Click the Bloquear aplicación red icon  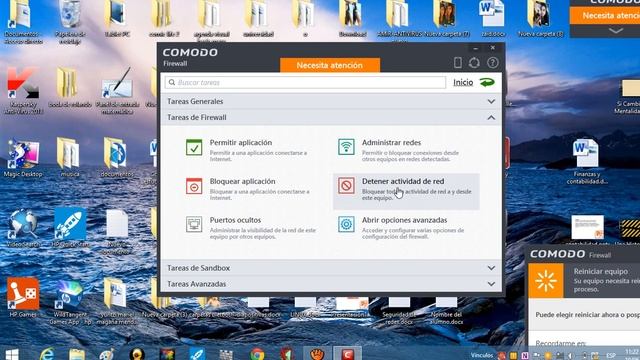[194, 186]
